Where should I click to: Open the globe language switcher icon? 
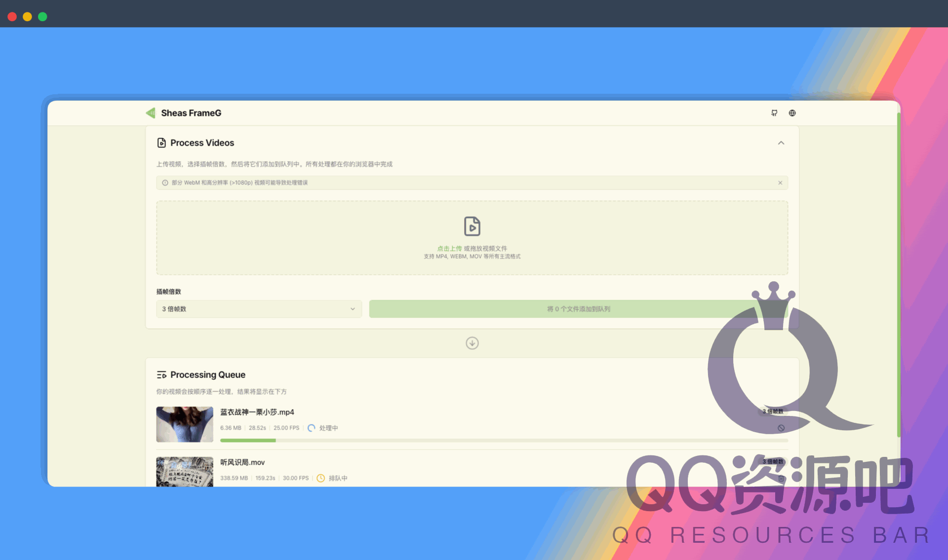[x=792, y=113]
